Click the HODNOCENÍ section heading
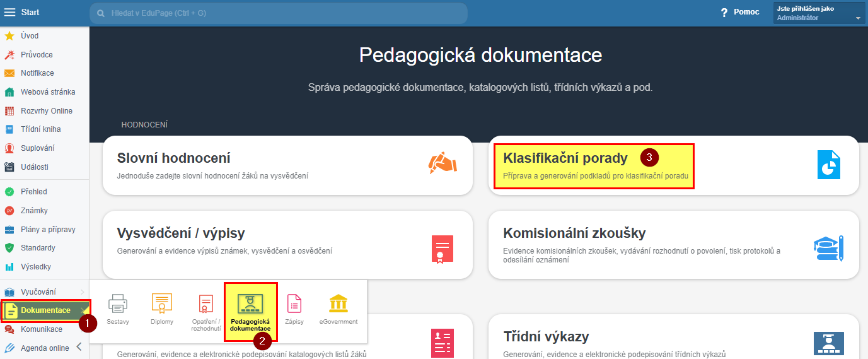The height and width of the screenshot is (359, 868). 144,125
